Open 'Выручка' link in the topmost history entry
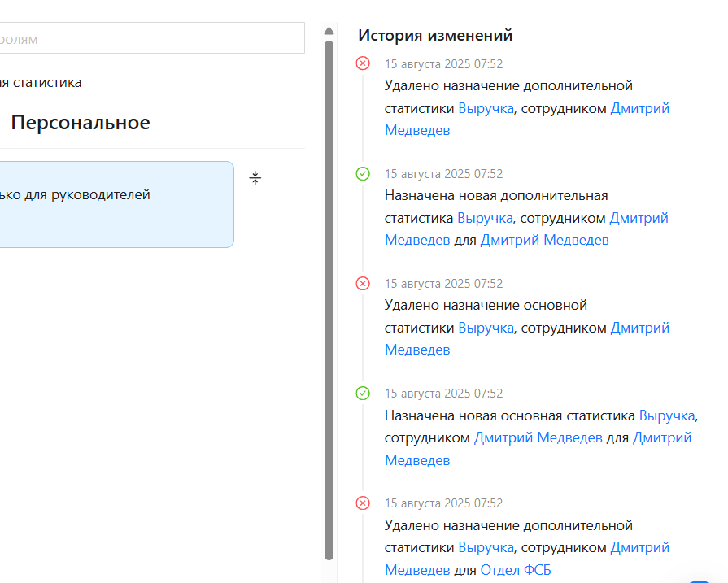Viewport: 728px width, 583px height. [486, 108]
